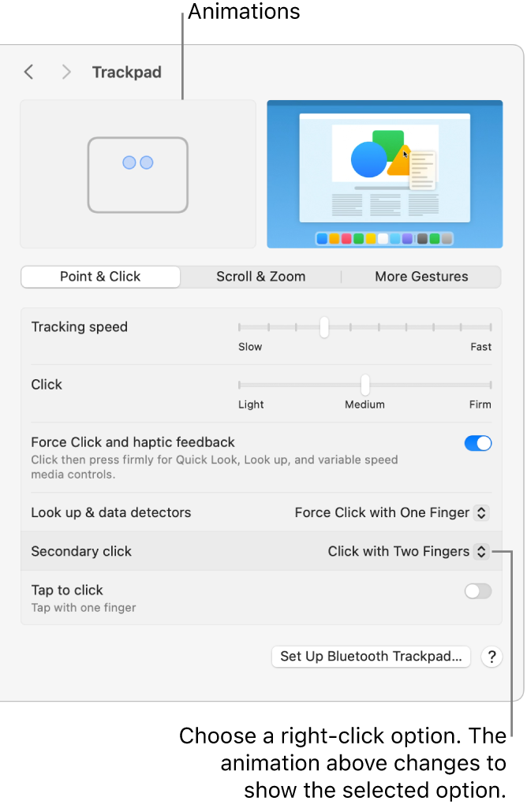Open the More Gestures tab
Image resolution: width=527 pixels, height=812 pixels.
click(x=421, y=277)
